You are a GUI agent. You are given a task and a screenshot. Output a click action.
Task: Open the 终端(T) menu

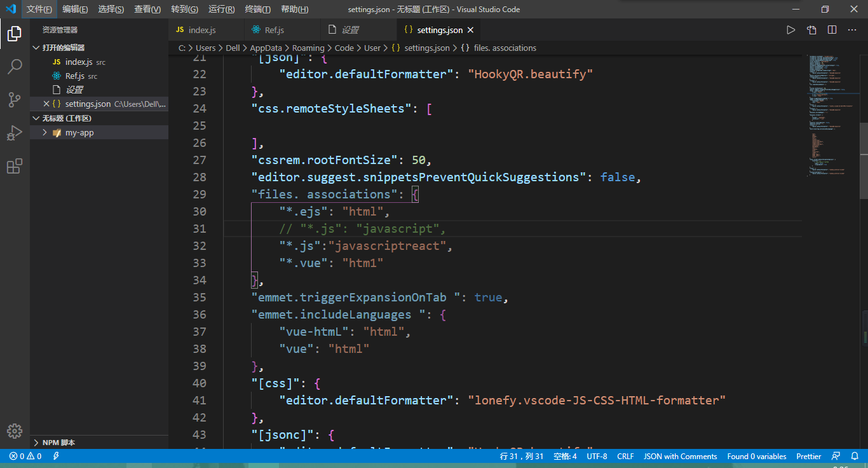[257, 10]
